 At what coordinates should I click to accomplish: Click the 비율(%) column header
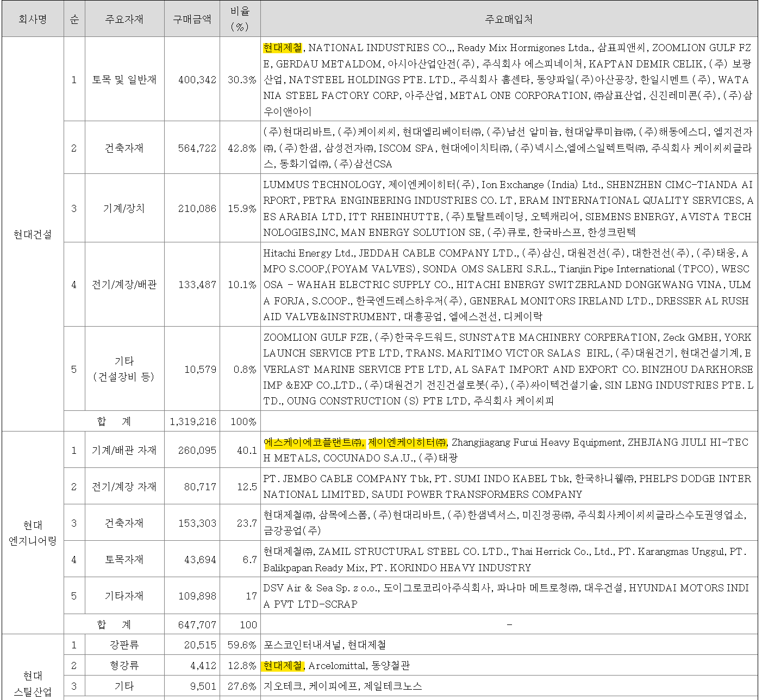pos(240,19)
